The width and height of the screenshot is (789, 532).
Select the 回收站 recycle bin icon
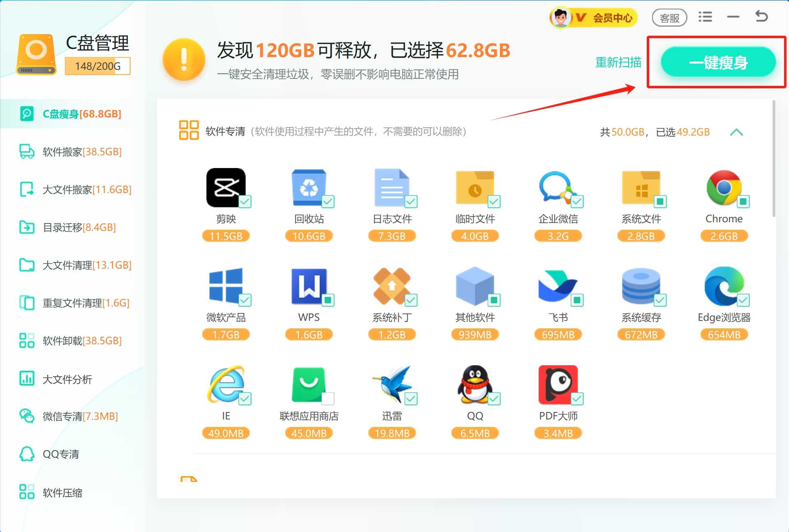click(309, 187)
